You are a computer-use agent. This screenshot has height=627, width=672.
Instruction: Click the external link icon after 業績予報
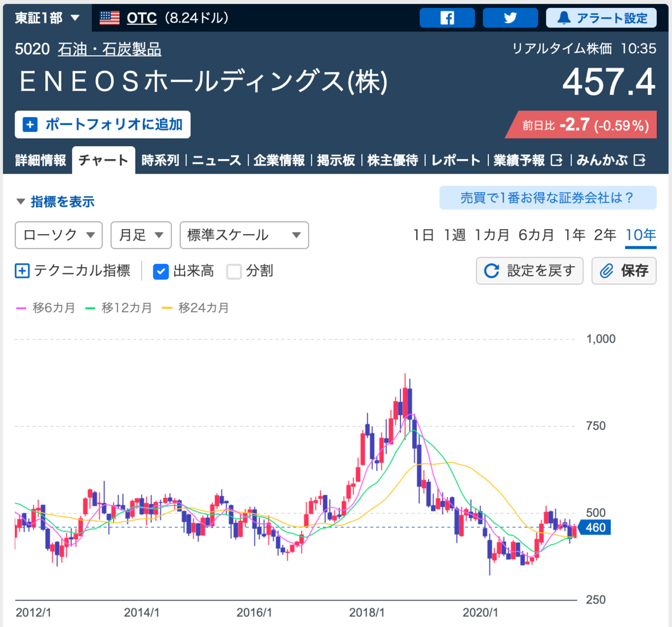coord(557,160)
